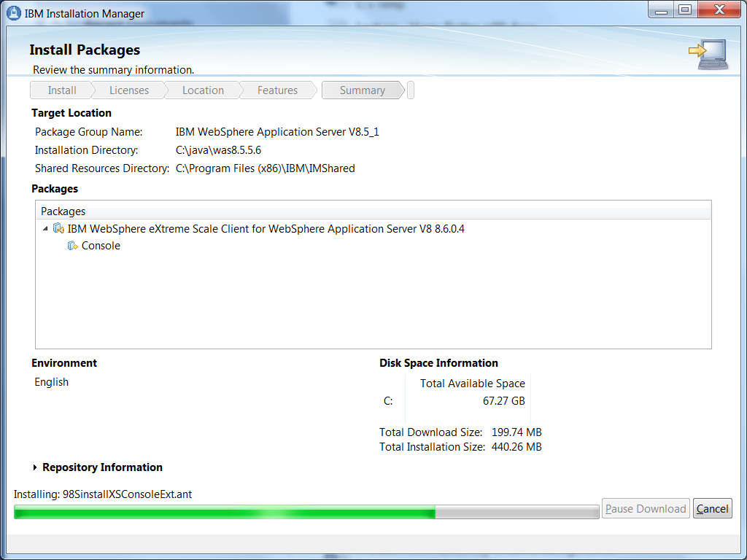Maximize the Installation Manager window
Image resolution: width=747 pixels, height=560 pixels.
tap(684, 10)
